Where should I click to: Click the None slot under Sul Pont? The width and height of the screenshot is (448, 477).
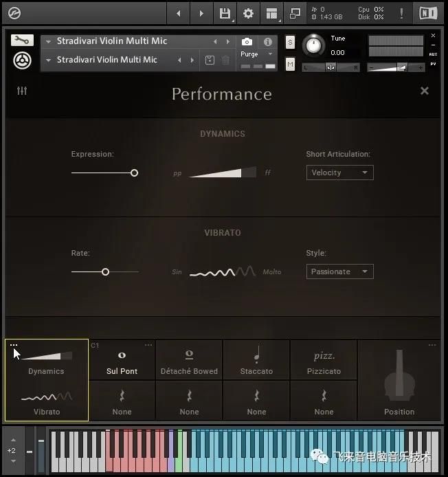coord(122,401)
